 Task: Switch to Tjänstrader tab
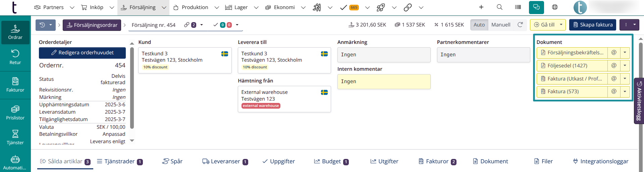click(x=120, y=162)
